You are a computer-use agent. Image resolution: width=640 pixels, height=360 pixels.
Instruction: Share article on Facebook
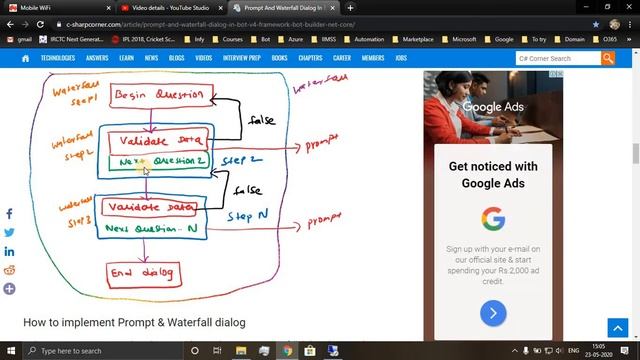pos(9,213)
